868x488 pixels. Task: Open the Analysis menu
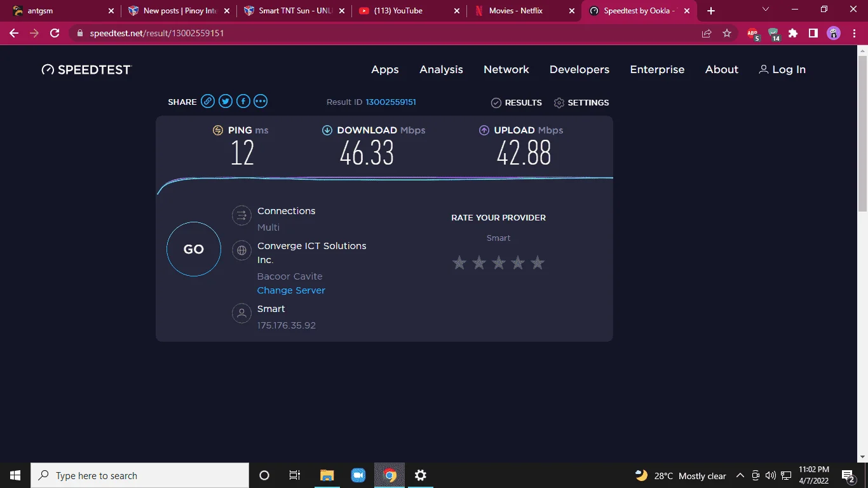(441, 70)
